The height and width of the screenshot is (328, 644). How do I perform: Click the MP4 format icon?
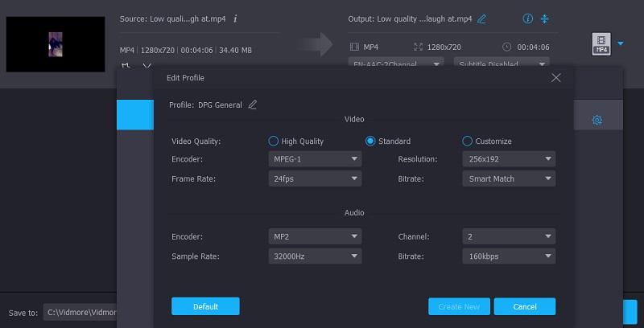click(x=601, y=44)
